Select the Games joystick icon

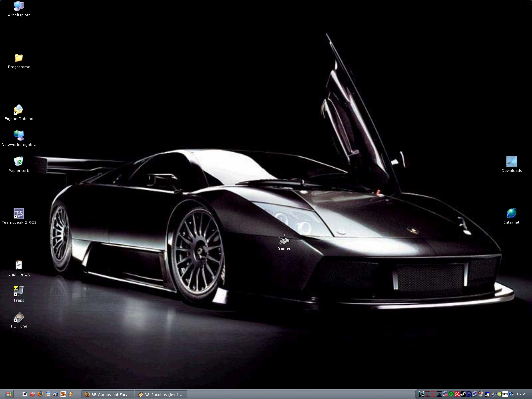pyautogui.click(x=284, y=243)
